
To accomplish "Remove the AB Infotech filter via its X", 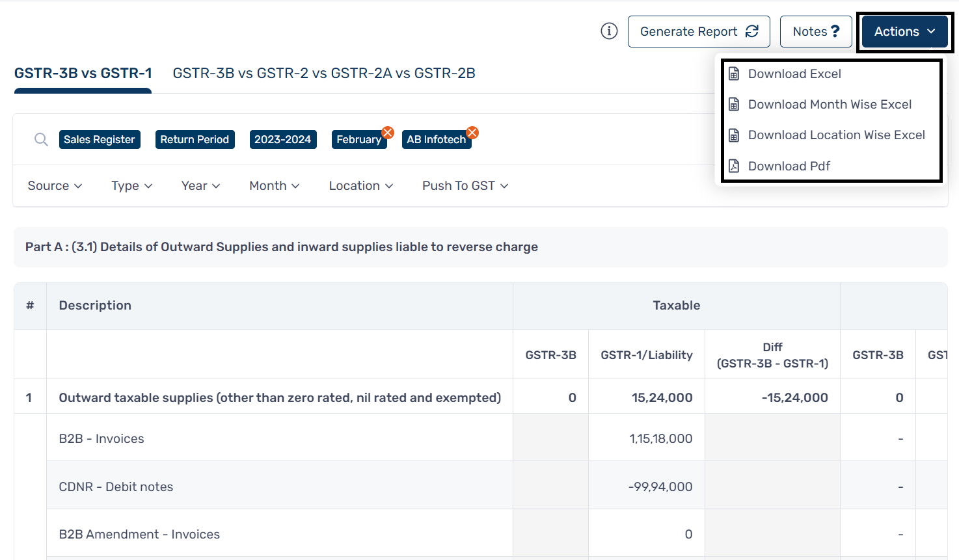I will (x=472, y=133).
